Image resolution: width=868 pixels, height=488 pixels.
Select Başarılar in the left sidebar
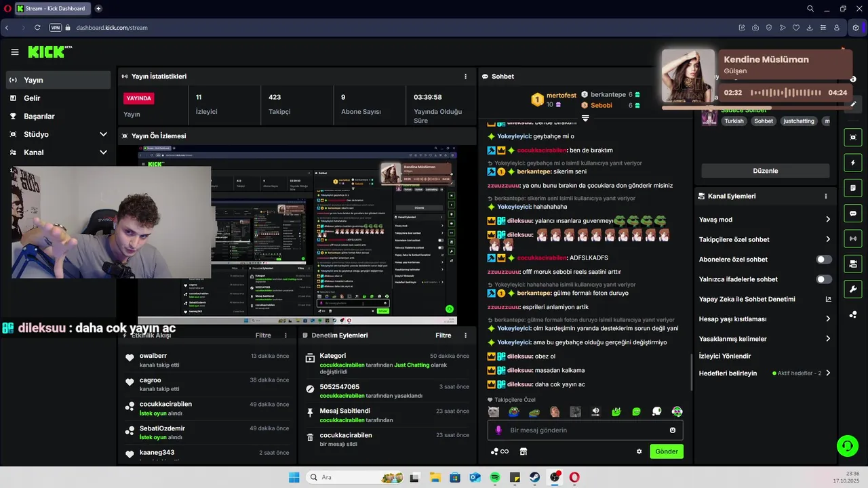click(x=58, y=117)
